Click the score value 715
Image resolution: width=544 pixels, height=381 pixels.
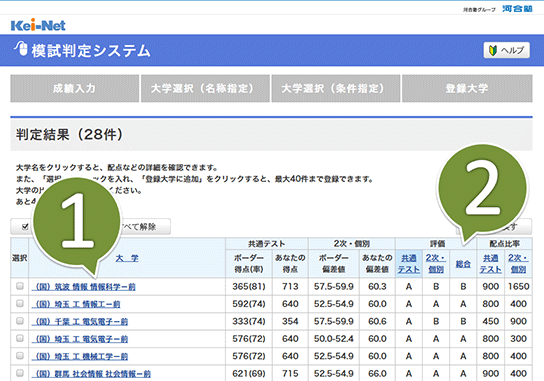290,374
